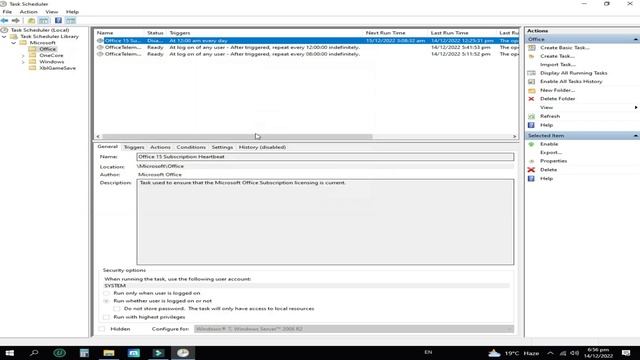The width and height of the screenshot is (640, 360).
Task: Open the Help menu
Action: (72, 12)
